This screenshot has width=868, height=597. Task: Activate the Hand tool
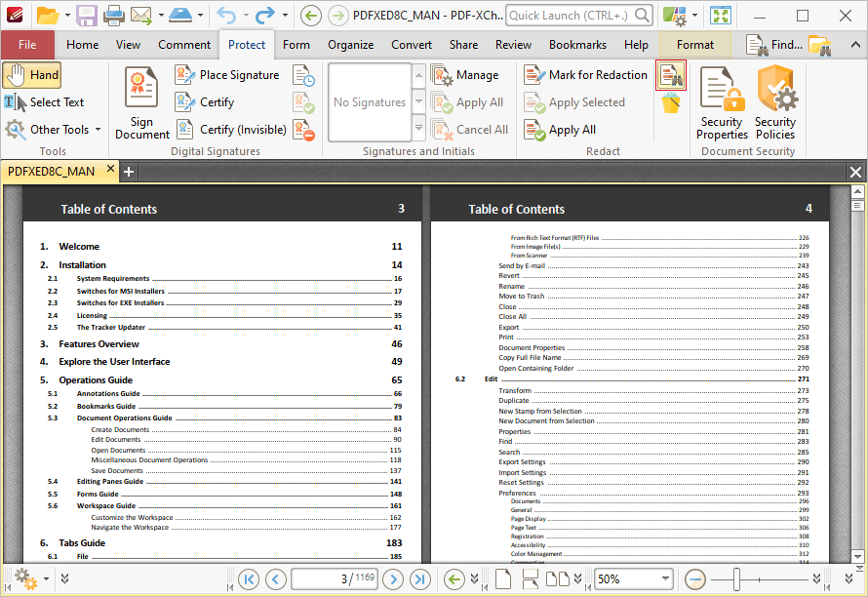pyautogui.click(x=31, y=75)
